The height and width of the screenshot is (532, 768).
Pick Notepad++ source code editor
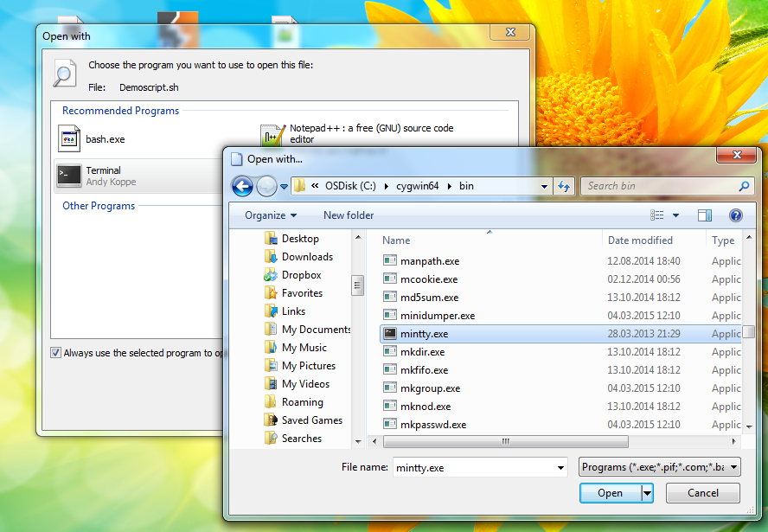point(357,134)
